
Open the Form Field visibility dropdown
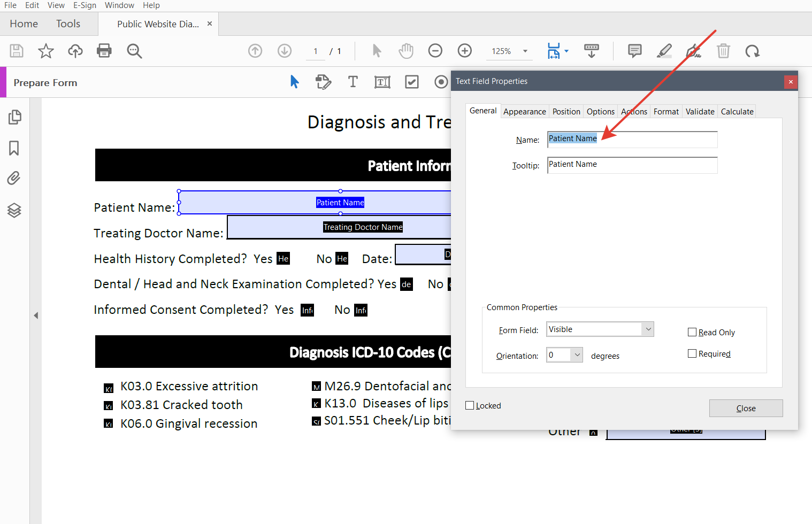pos(600,329)
